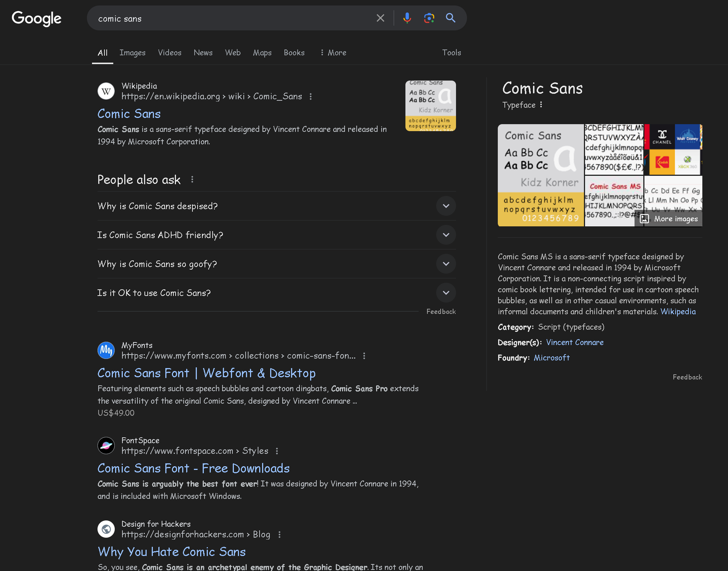Viewport: 728px width, 571px height.
Task: Open Design for Hackers three-dot options
Action: point(279,534)
